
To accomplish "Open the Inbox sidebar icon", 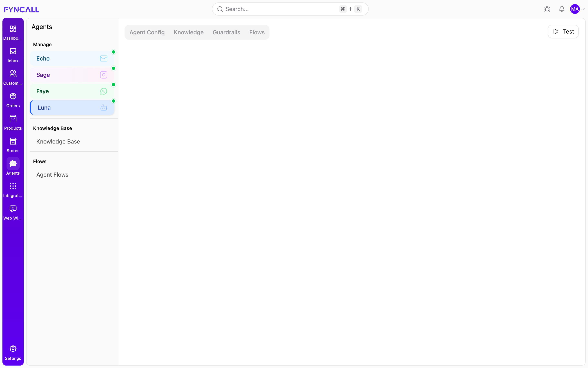I will click(x=13, y=51).
